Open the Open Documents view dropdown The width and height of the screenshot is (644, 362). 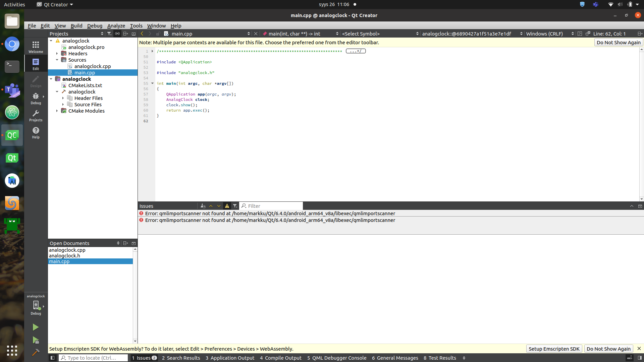tap(85, 243)
